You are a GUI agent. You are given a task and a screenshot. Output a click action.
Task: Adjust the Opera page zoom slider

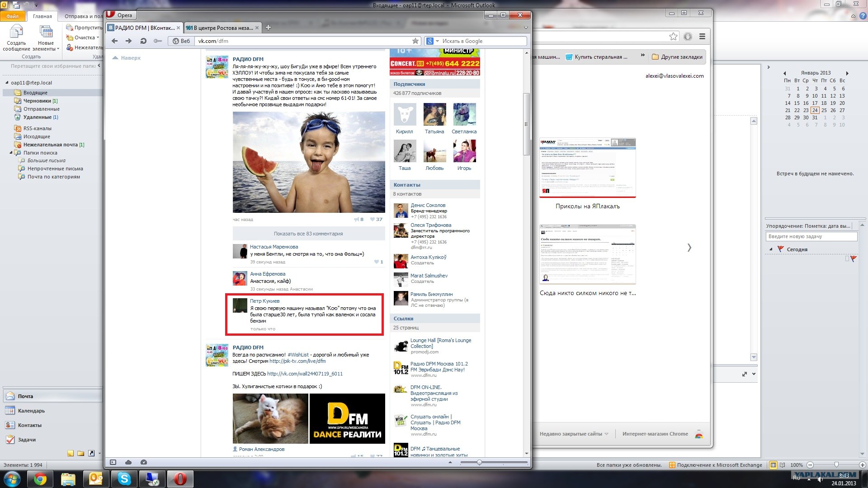coord(479,462)
